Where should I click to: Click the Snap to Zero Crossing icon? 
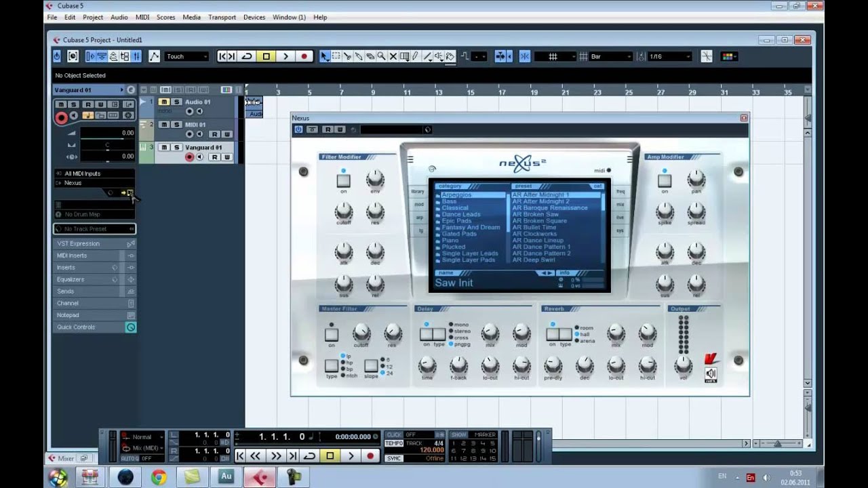click(x=706, y=56)
